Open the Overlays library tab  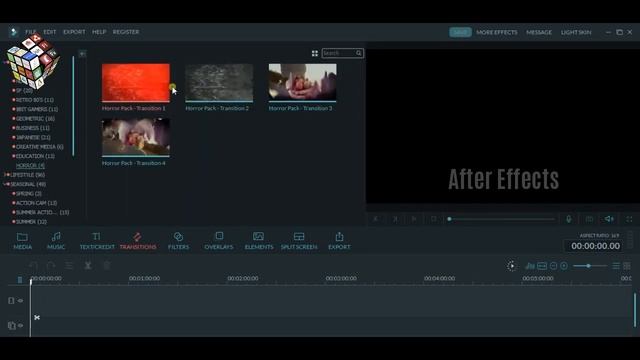(219, 241)
